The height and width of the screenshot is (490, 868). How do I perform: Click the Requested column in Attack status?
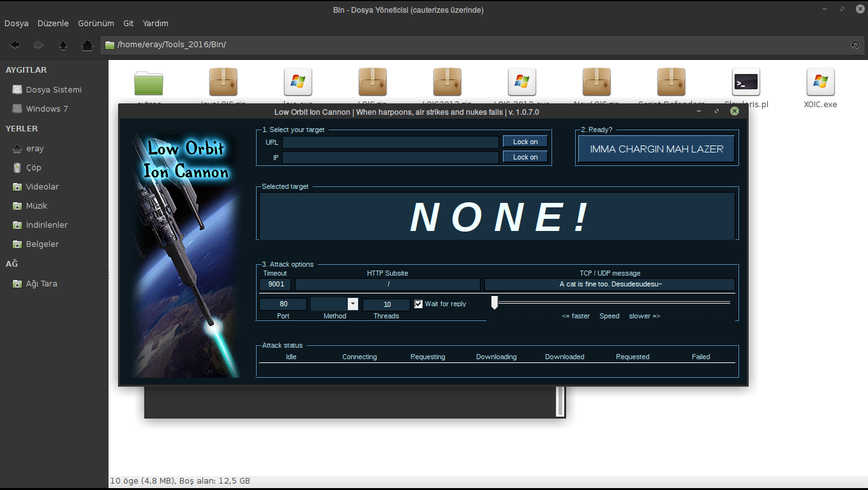(632, 357)
